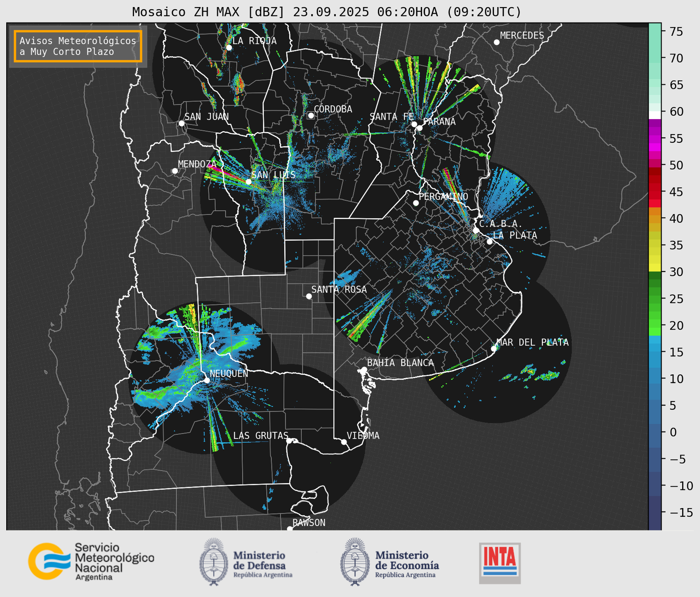Click the Mendoza city marker dot
Image resolution: width=700 pixels, height=597 pixels.
(175, 171)
